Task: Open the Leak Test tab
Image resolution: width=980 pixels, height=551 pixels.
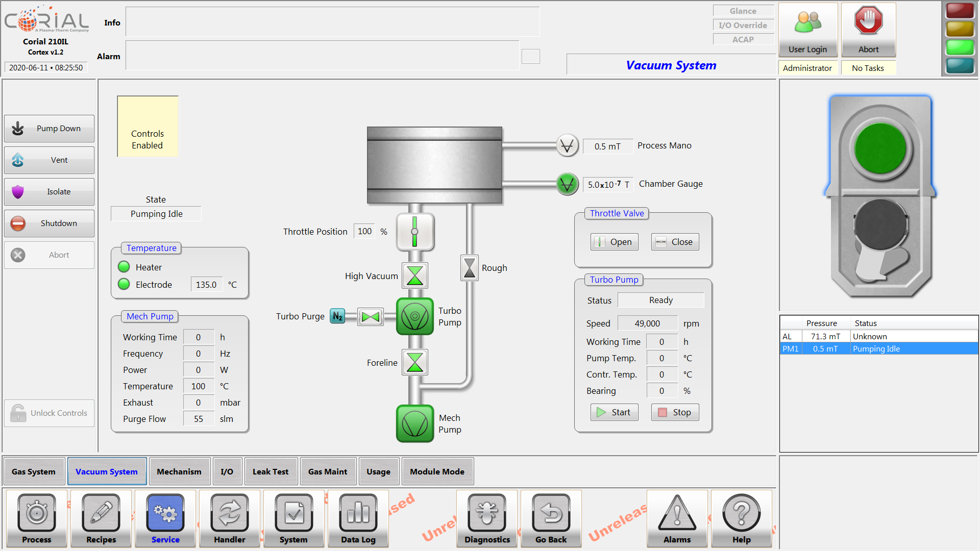Action: pyautogui.click(x=271, y=471)
